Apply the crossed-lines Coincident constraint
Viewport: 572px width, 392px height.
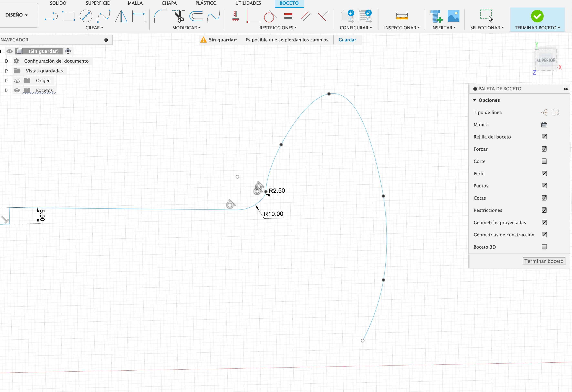[x=323, y=16]
